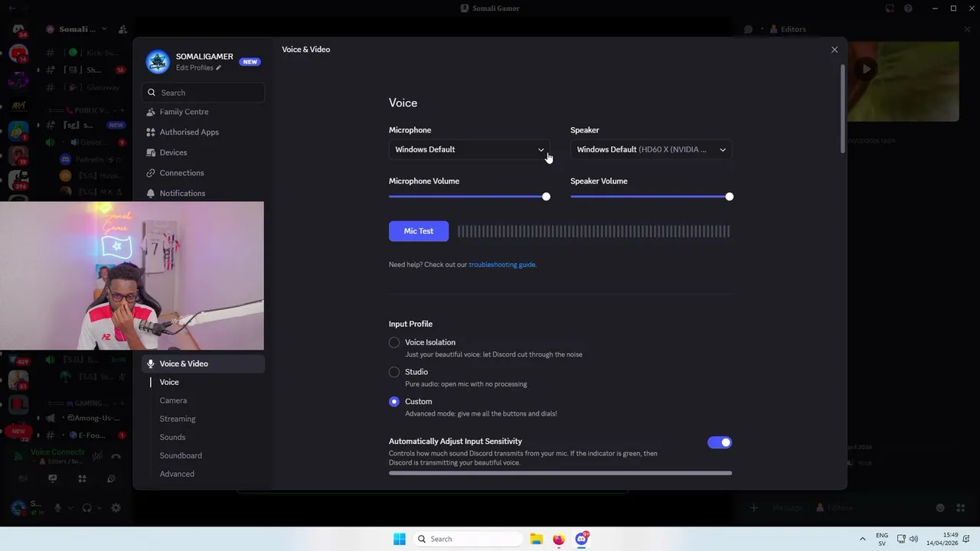Open the Giveaway channel
The height and width of the screenshot is (551, 980).
click(103, 87)
